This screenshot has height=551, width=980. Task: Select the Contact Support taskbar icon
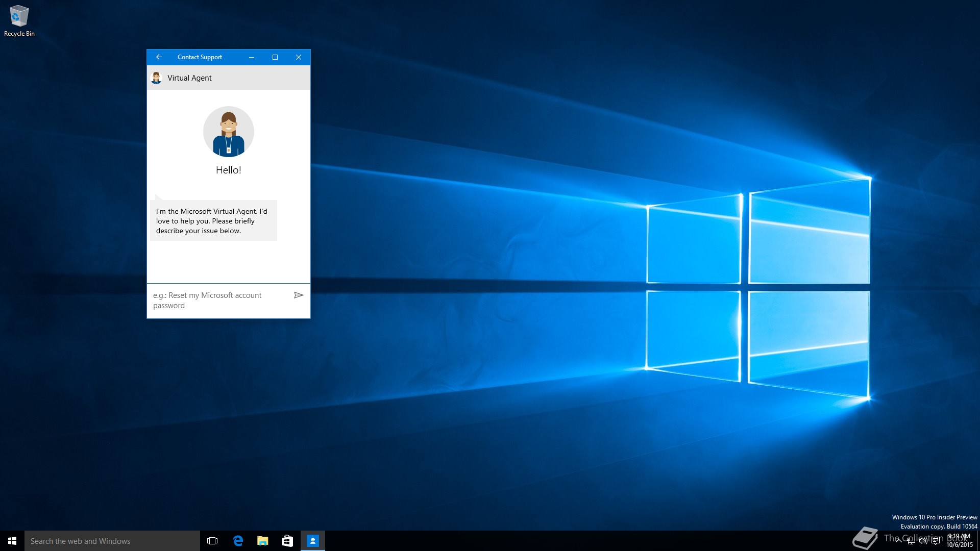313,541
